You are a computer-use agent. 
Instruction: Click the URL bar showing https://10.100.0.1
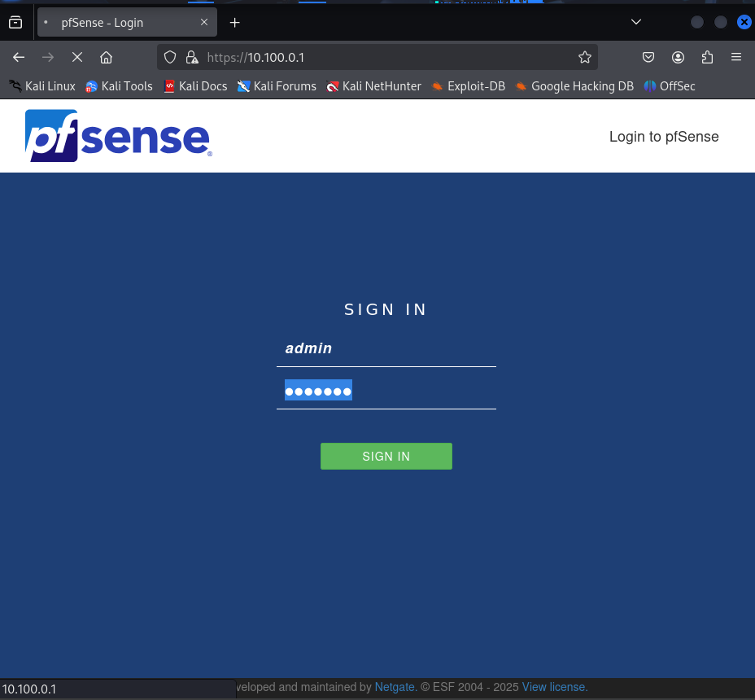pos(377,57)
